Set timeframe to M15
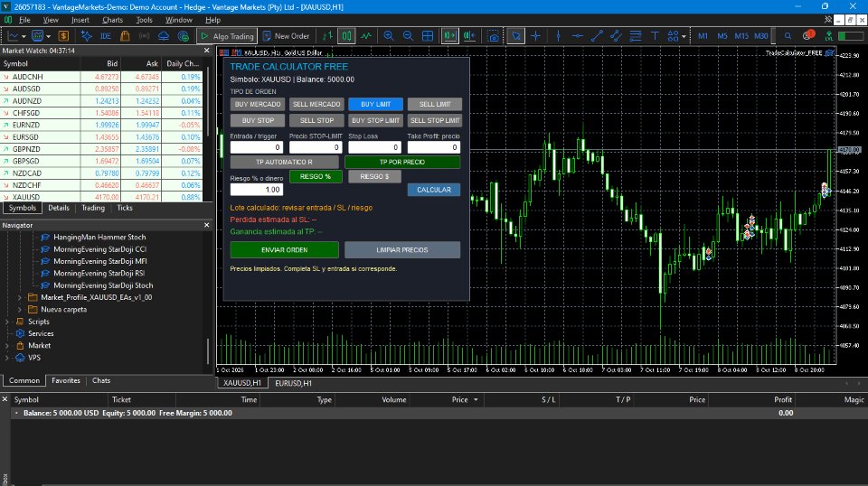The height and width of the screenshot is (486, 868). pyautogui.click(x=741, y=36)
